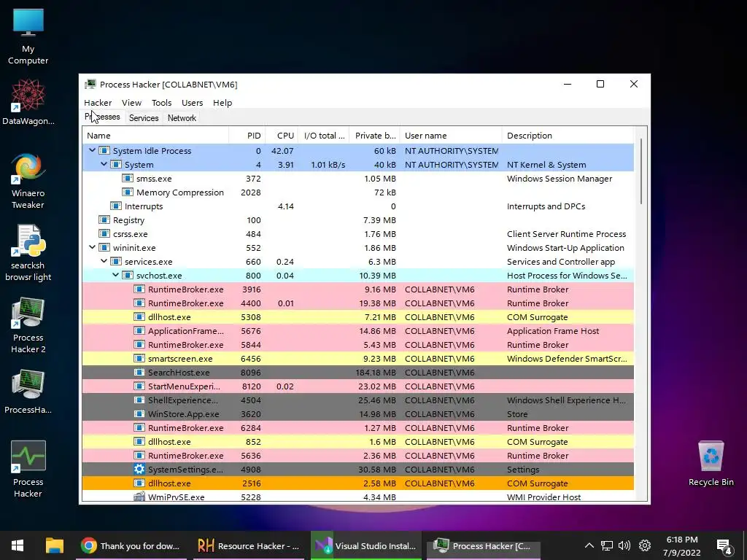Select the Memory Compression process row
Image resolution: width=747 pixels, height=560 pixels.
[x=358, y=192]
